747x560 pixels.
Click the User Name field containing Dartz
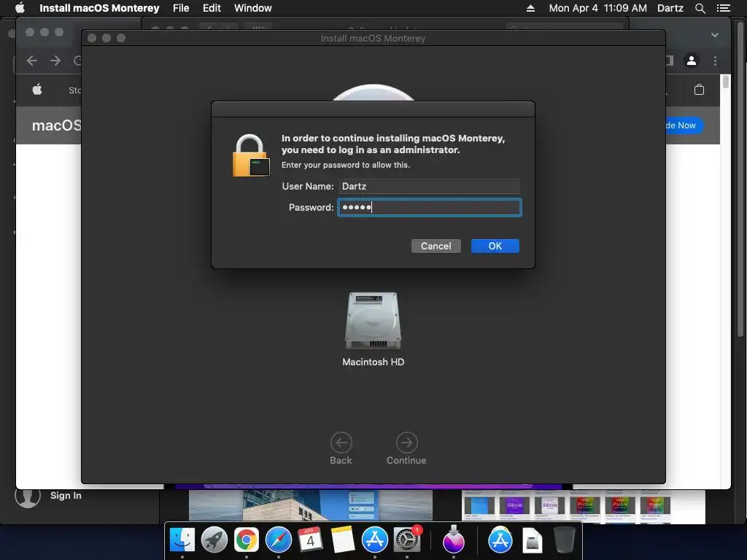tap(429, 186)
